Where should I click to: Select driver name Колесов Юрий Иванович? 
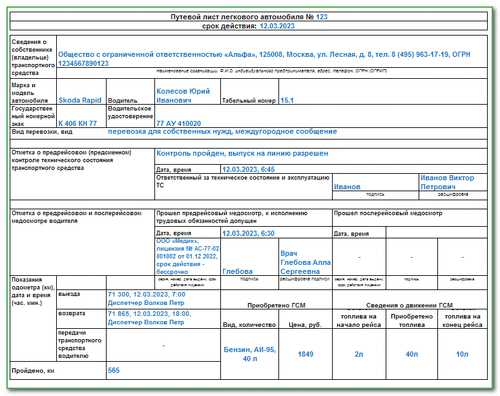click(x=183, y=95)
